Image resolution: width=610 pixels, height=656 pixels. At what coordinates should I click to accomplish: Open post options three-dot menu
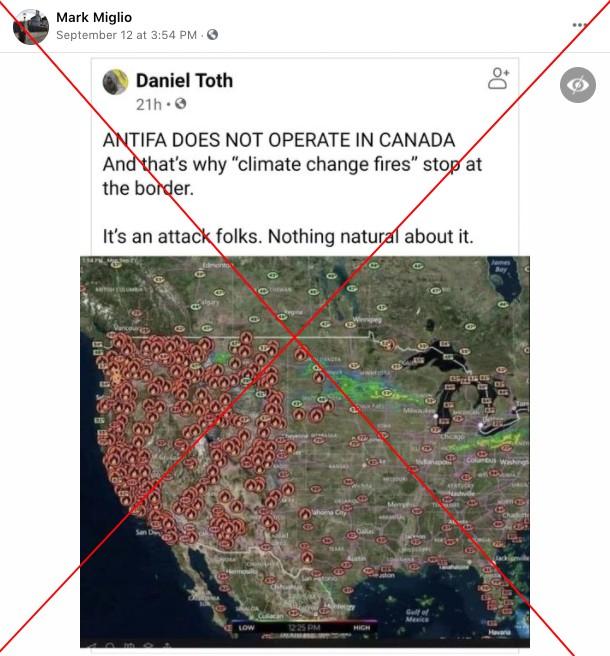pos(579,25)
